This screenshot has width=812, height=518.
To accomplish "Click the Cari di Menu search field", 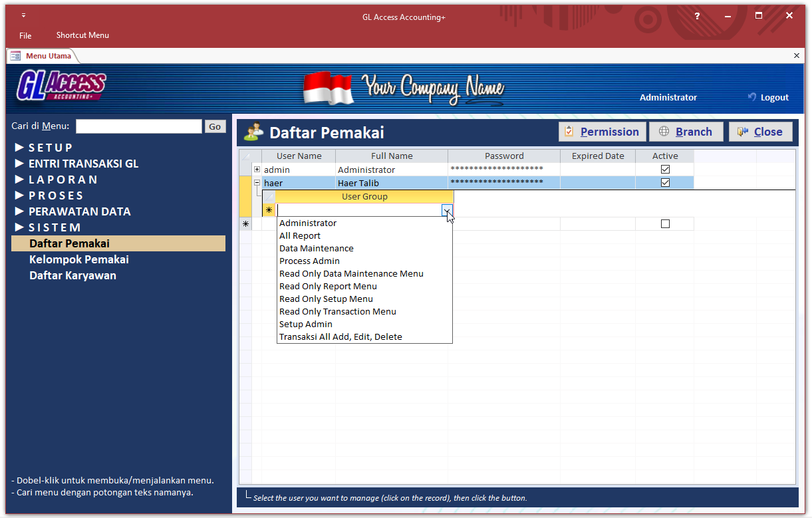I will [138, 126].
